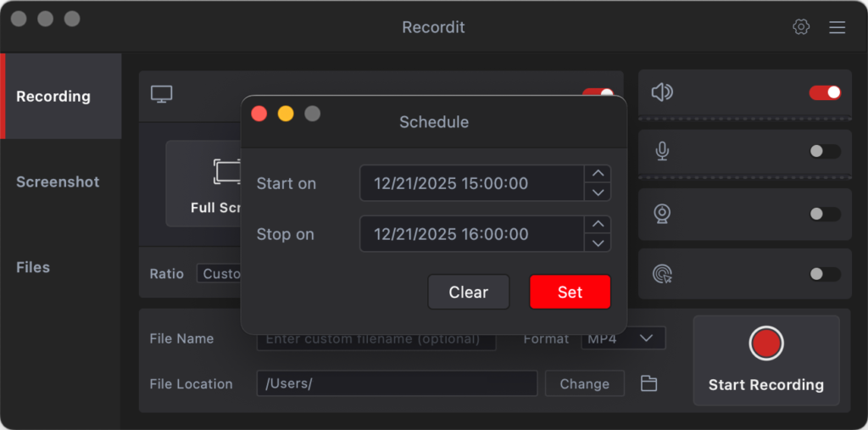Open the Format MP4 dropdown
Viewport: 868px width, 430px height.
623,338
